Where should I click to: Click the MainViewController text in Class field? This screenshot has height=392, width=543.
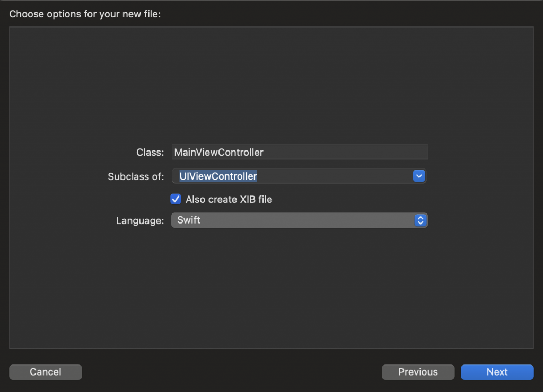218,152
